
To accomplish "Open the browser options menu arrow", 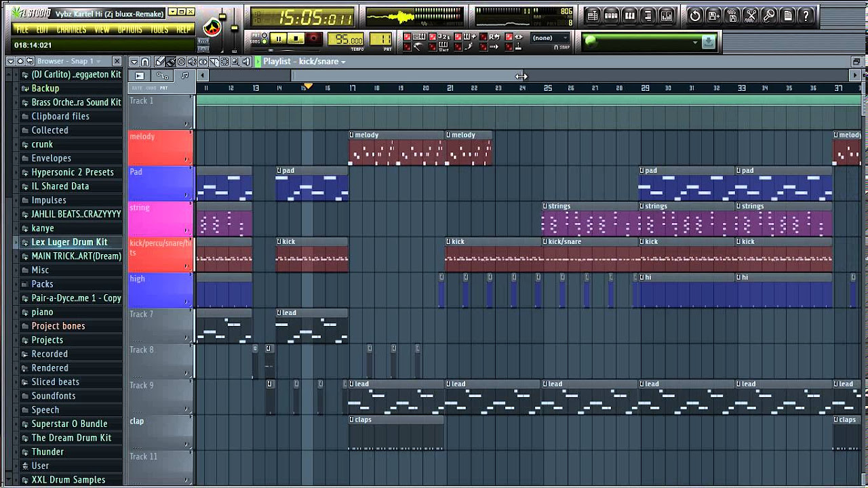I will (x=10, y=61).
